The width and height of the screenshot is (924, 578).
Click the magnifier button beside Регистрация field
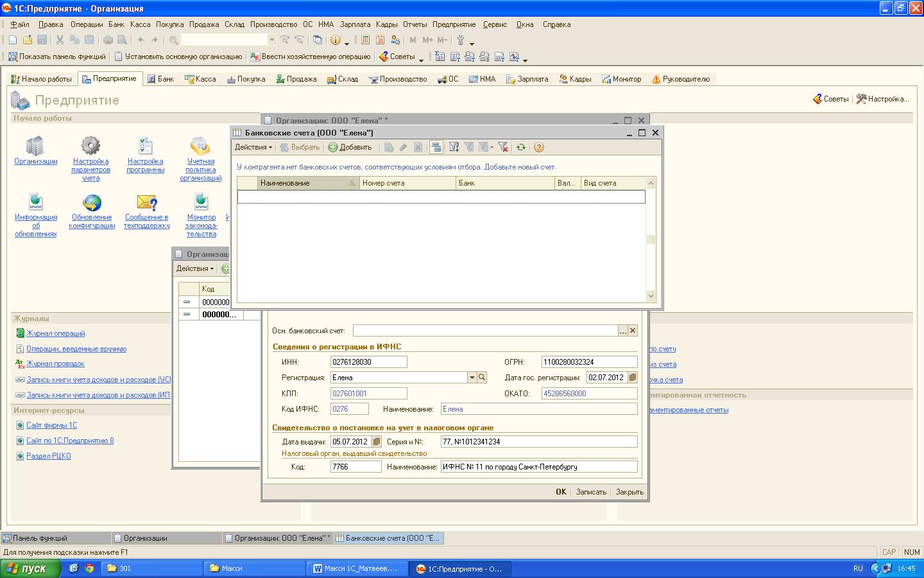pos(482,378)
